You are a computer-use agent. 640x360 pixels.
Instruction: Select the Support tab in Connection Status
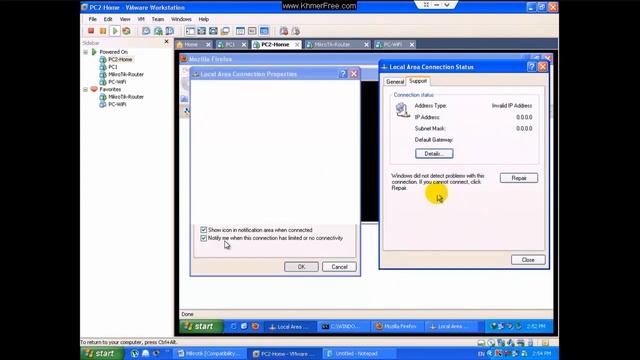click(418, 81)
